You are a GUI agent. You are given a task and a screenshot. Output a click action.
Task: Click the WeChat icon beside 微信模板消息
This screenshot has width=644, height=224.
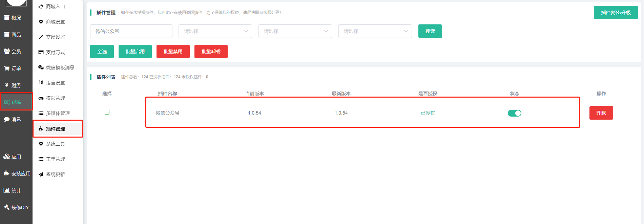coord(41,67)
